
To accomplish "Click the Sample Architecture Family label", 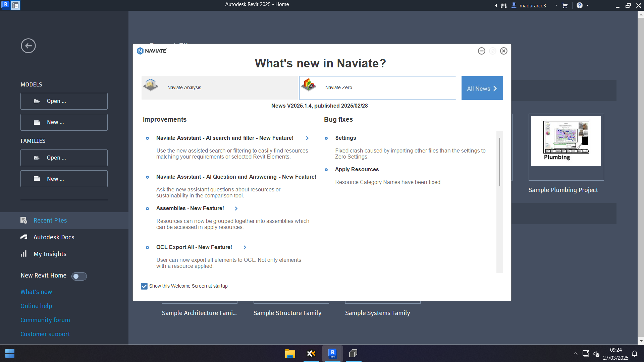I will click(199, 313).
